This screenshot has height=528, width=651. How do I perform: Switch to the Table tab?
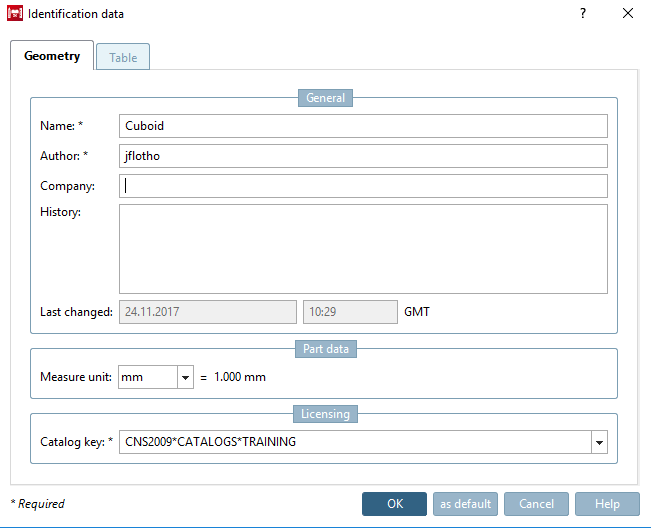[x=123, y=57]
